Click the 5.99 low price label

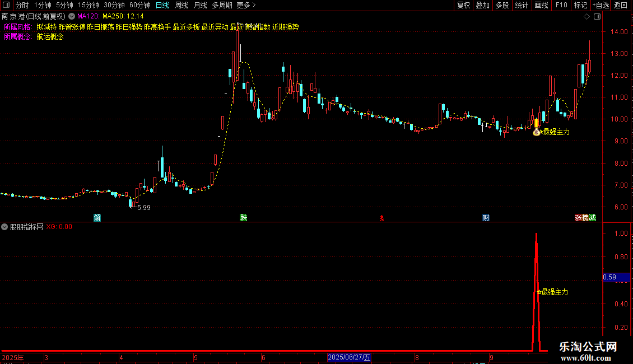coord(144,208)
